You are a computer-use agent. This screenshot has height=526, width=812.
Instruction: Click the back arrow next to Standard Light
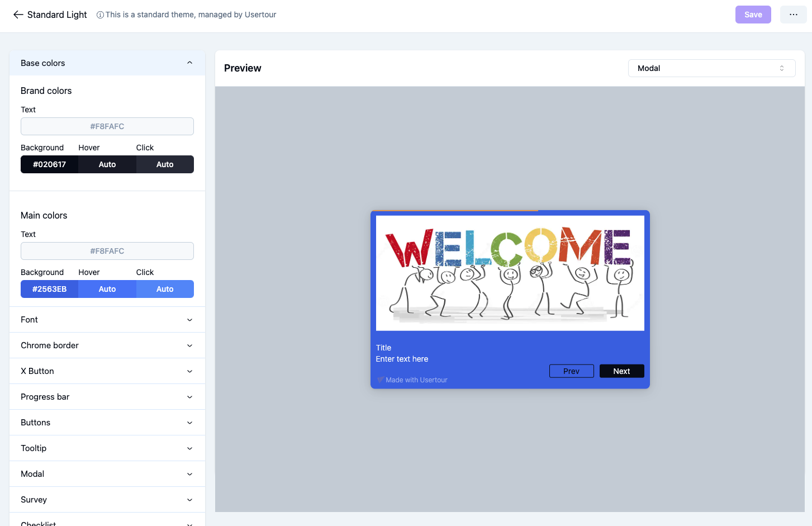point(18,15)
